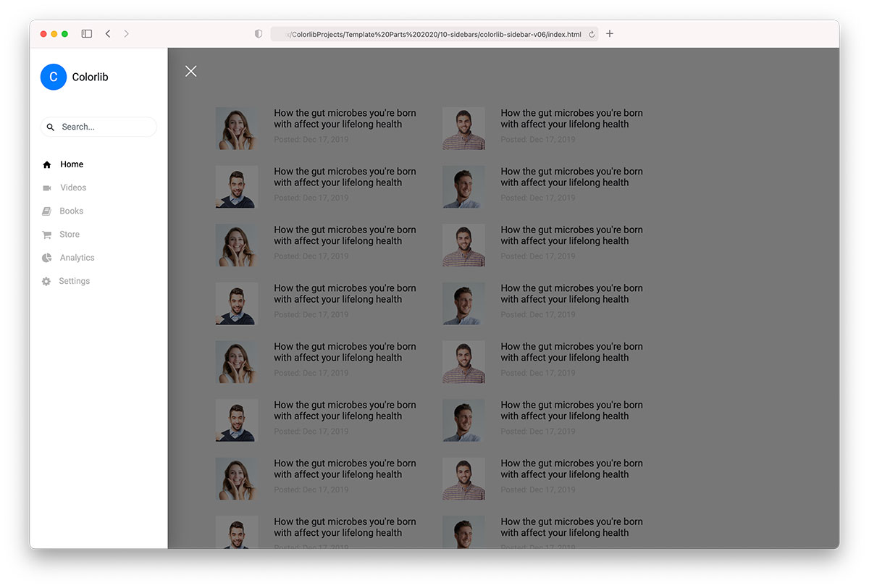Select Home in the sidebar
This screenshot has width=869, height=588.
[x=71, y=164]
